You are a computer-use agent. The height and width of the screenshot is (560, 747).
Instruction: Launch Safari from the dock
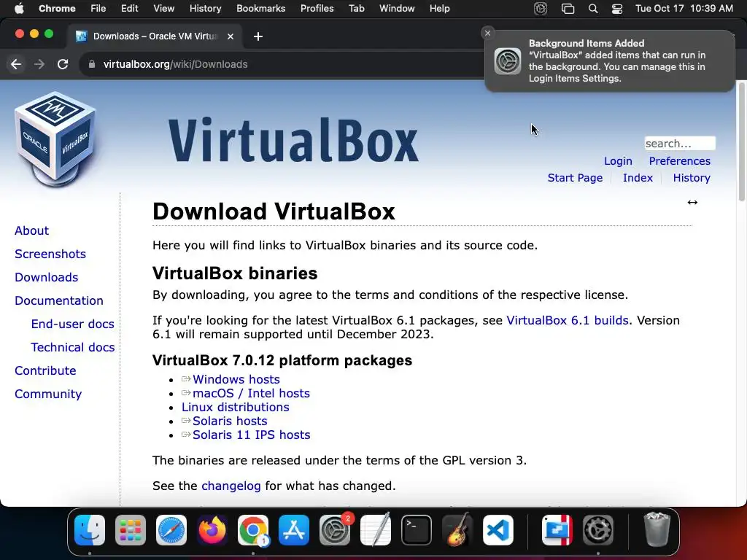pyautogui.click(x=171, y=530)
